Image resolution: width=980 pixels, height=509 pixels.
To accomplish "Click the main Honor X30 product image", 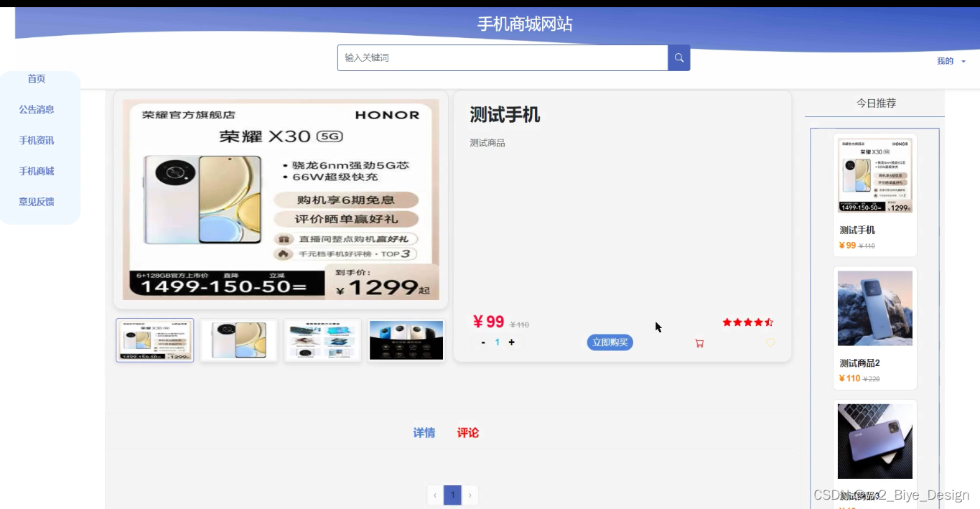I will 281,200.
